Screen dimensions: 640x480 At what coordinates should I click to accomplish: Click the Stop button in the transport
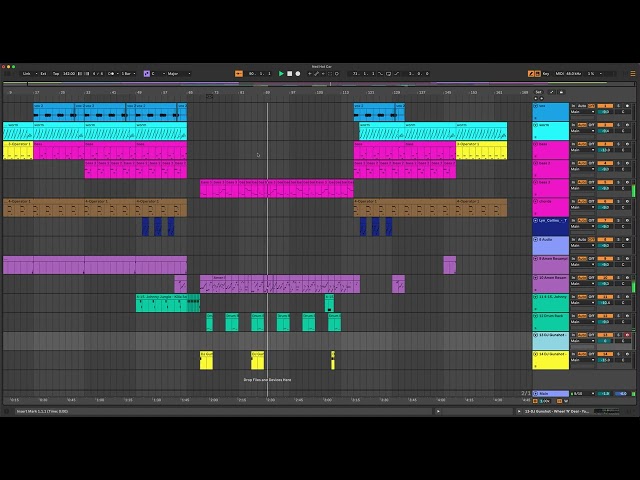[289, 73]
